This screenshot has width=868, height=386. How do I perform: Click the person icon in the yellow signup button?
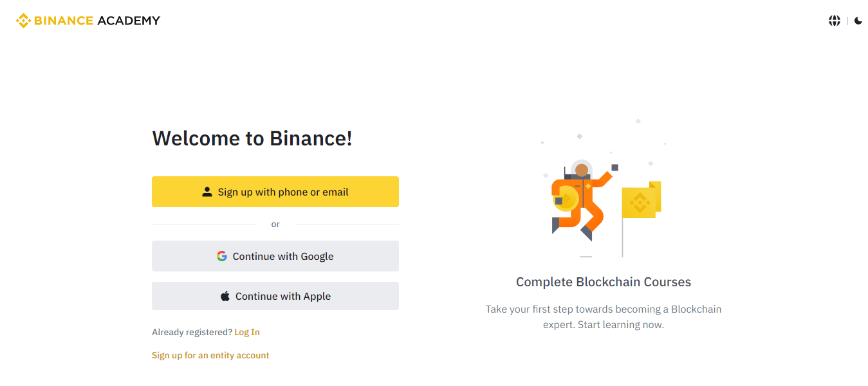coord(207,192)
